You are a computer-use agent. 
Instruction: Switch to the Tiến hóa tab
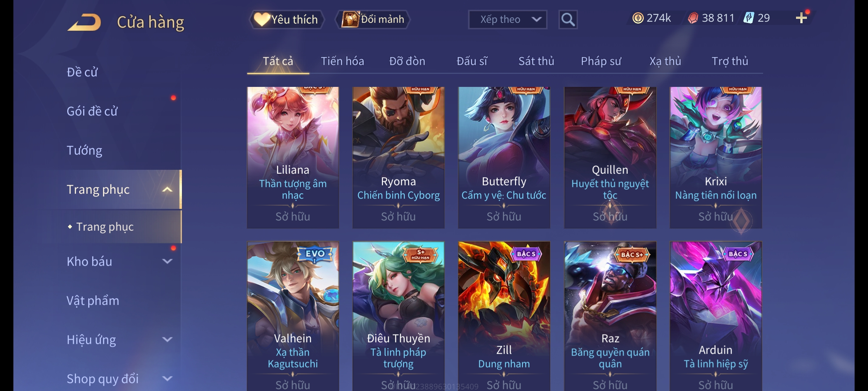coord(342,61)
